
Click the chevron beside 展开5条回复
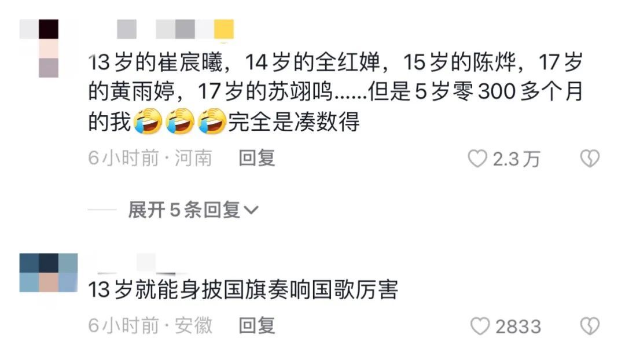(x=251, y=210)
